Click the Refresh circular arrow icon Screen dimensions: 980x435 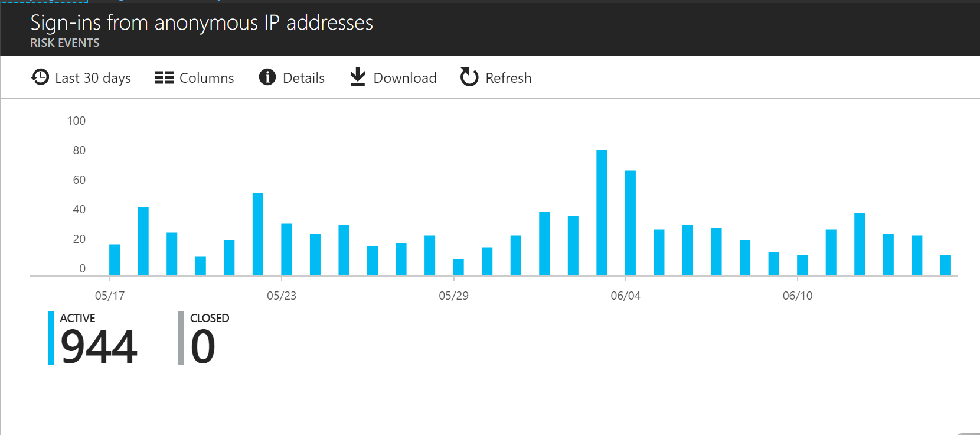469,77
